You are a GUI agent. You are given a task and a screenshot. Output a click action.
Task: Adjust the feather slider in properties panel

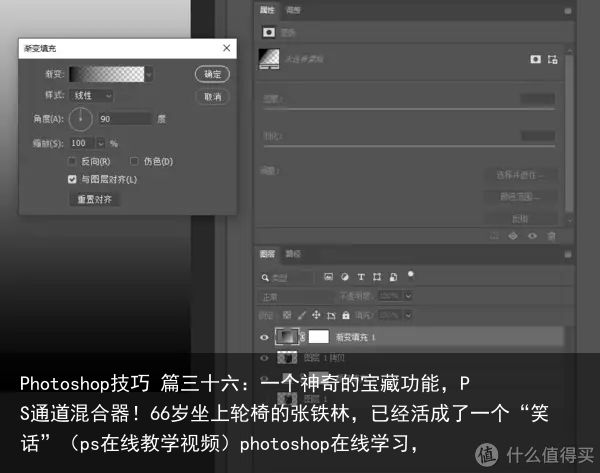point(409,146)
